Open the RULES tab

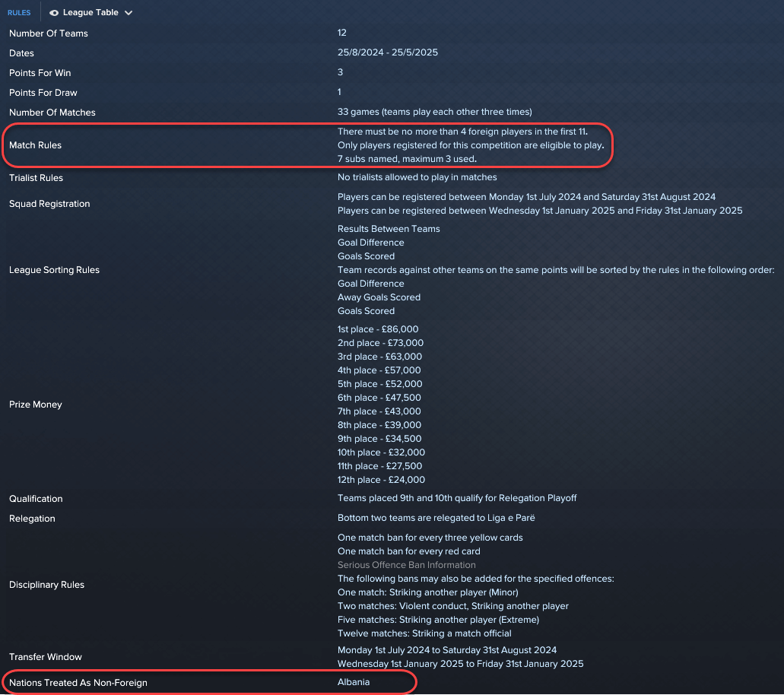click(19, 12)
